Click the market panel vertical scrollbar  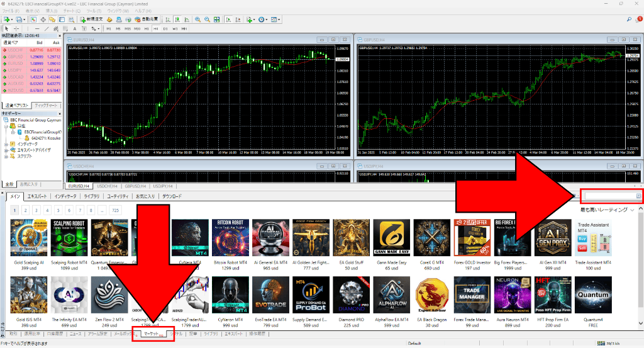[x=640, y=267]
